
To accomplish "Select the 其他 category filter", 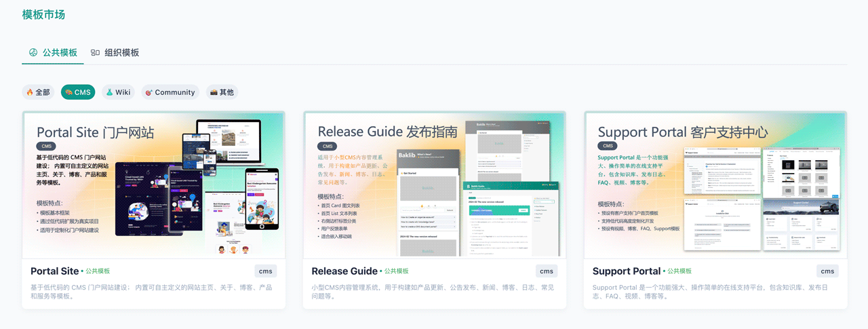I will pyautogui.click(x=222, y=92).
